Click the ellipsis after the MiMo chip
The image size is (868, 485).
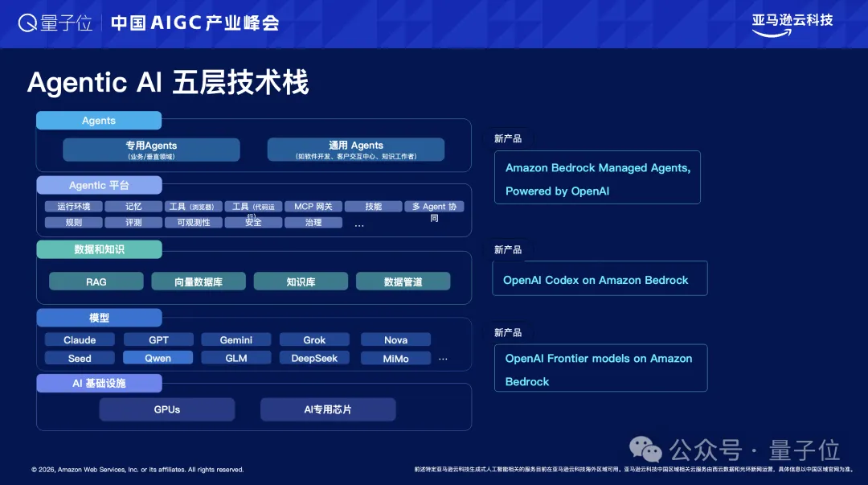click(x=443, y=360)
